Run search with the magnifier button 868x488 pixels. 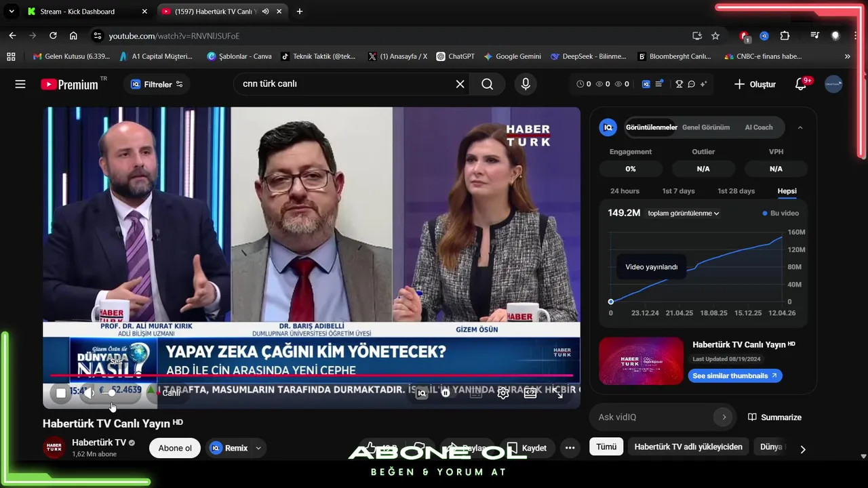(x=488, y=84)
